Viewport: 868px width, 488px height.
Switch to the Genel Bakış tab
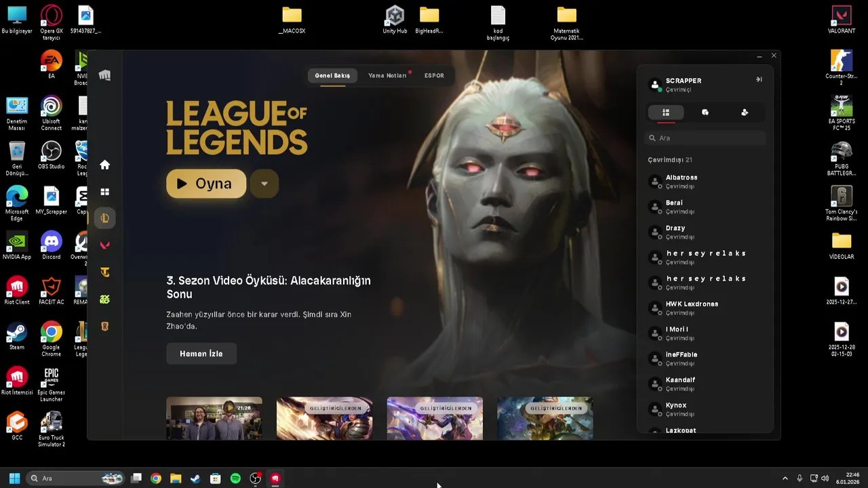coord(332,75)
